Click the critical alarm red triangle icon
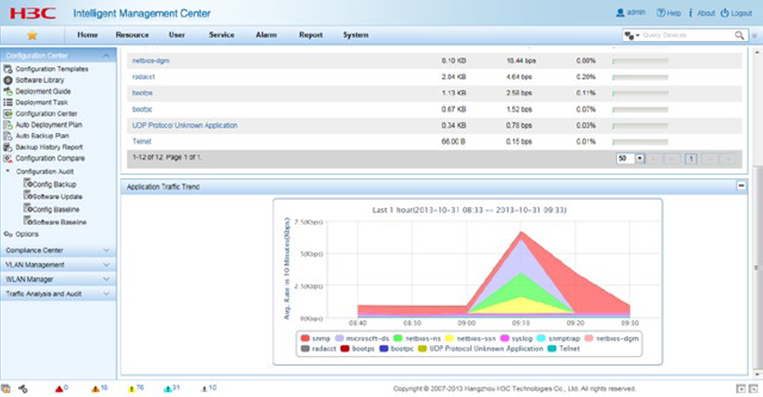This screenshot has height=397, width=763. click(x=59, y=388)
